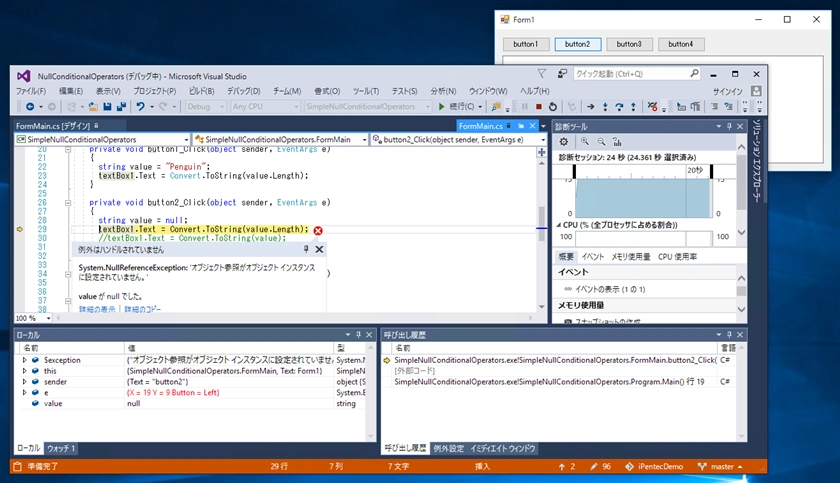Toggle auto-hide pin on Diagnostic Tools panel
The width and height of the screenshot is (840, 483).
pos(729,126)
